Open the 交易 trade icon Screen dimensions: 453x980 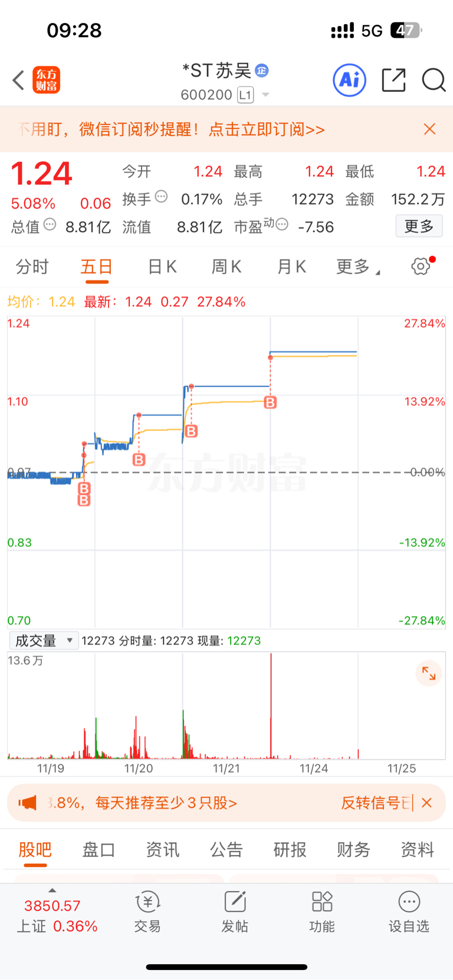click(147, 912)
